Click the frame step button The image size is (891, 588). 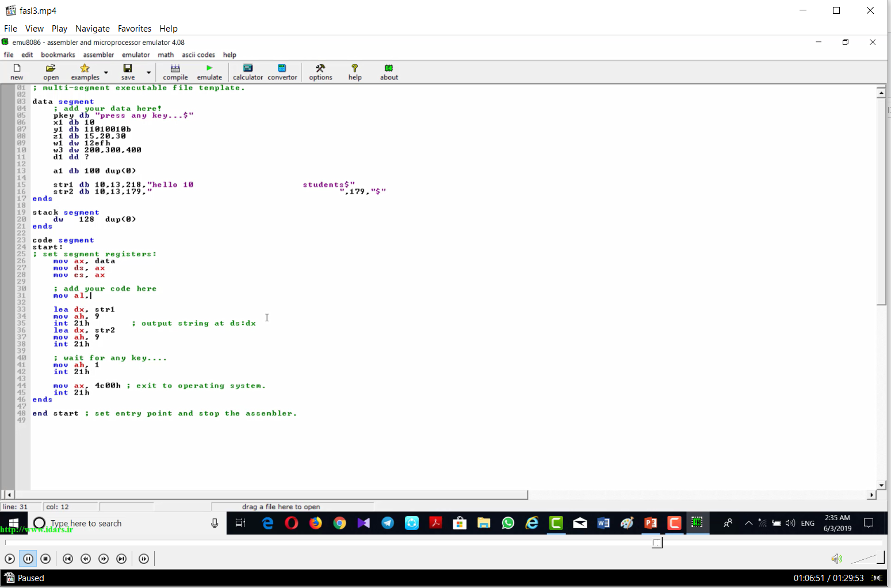tap(144, 559)
